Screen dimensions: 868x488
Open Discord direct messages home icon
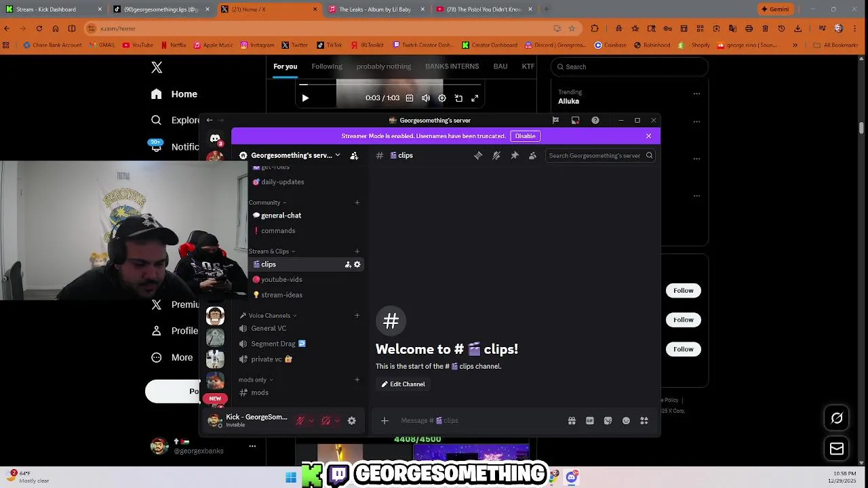coord(215,138)
